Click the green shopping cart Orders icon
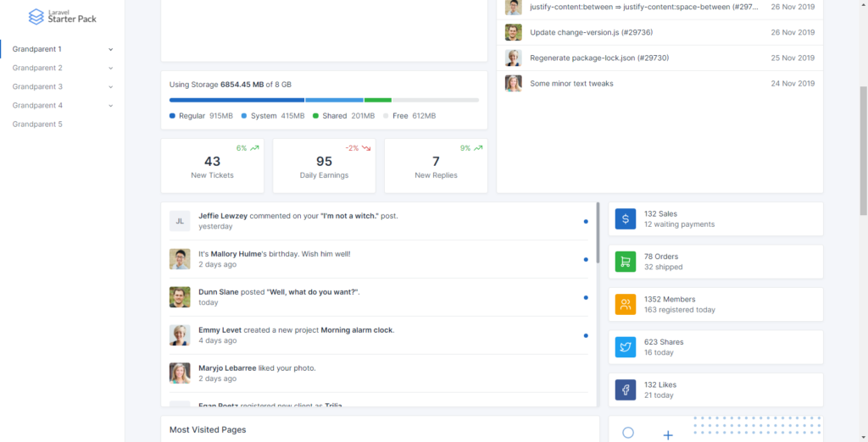Screen dimensions: 868x442 [626, 262]
